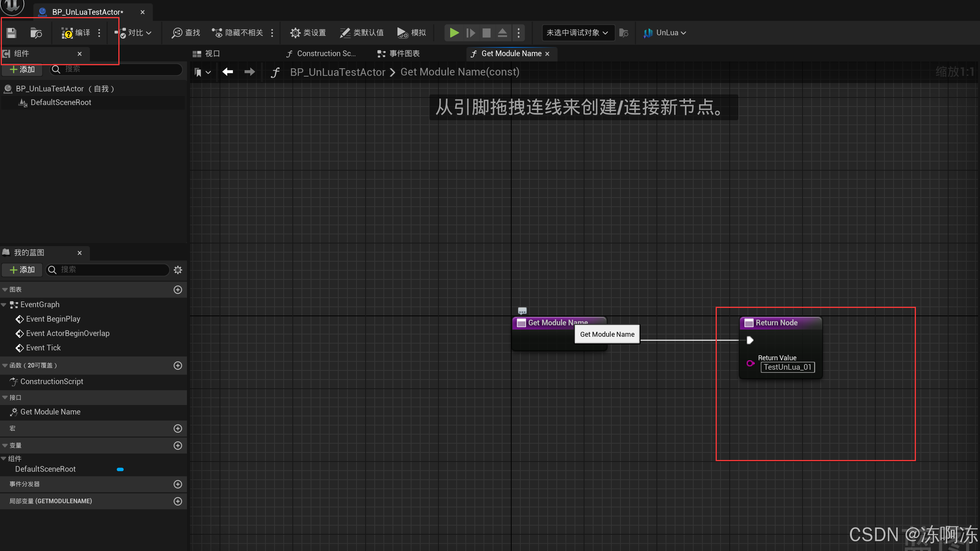Click the Return Value text field TestUnLua_01
This screenshot has height=551, width=980.
(787, 367)
